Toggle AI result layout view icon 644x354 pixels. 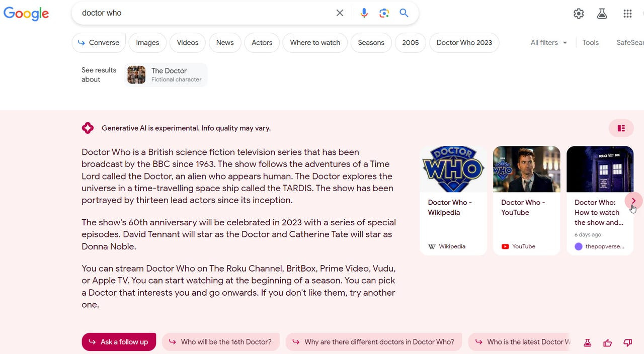coord(621,128)
